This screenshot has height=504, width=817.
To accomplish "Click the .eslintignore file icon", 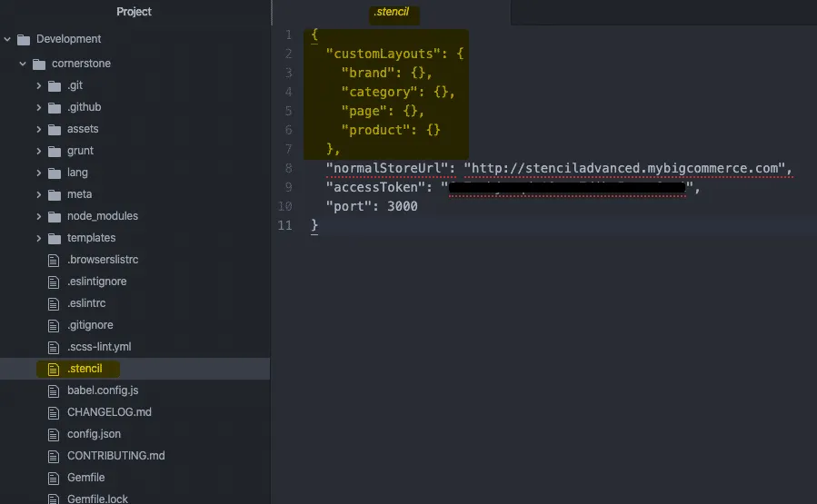I will [x=54, y=282].
